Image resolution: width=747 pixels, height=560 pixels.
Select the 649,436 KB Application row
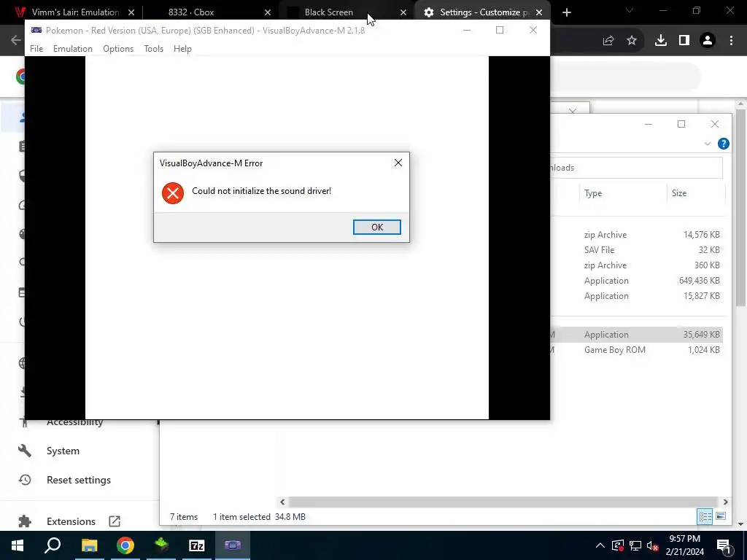click(x=636, y=281)
